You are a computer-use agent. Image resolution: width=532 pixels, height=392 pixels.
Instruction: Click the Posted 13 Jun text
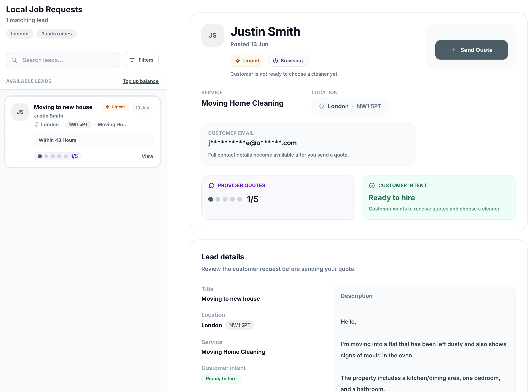[x=249, y=44]
